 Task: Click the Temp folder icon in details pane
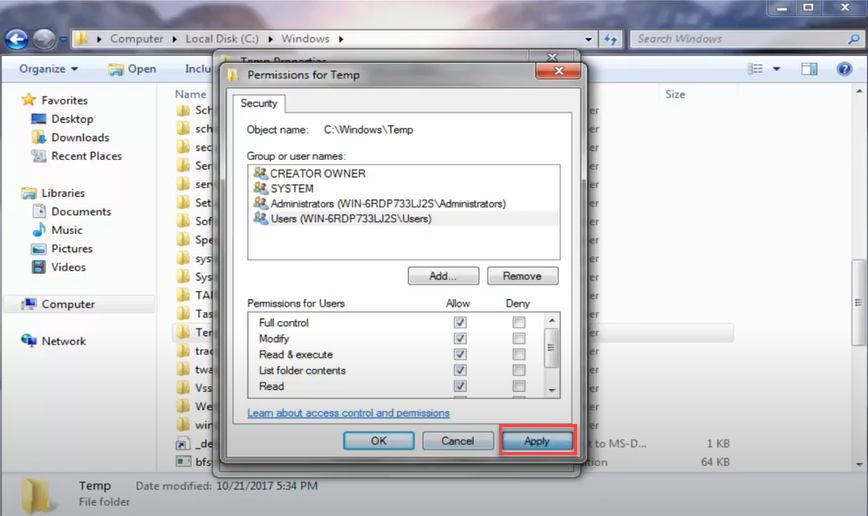(x=36, y=496)
